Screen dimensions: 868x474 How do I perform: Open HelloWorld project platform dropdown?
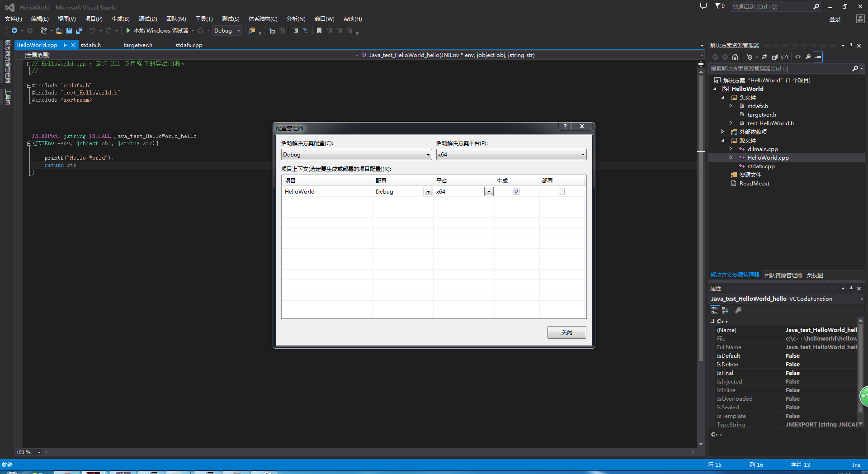point(489,192)
